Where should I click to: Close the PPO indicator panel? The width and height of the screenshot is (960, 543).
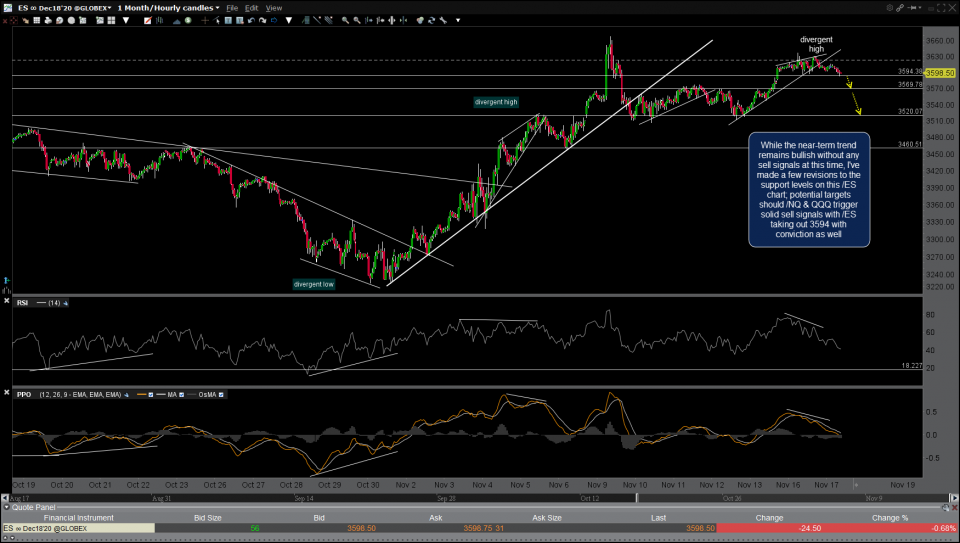[6, 394]
